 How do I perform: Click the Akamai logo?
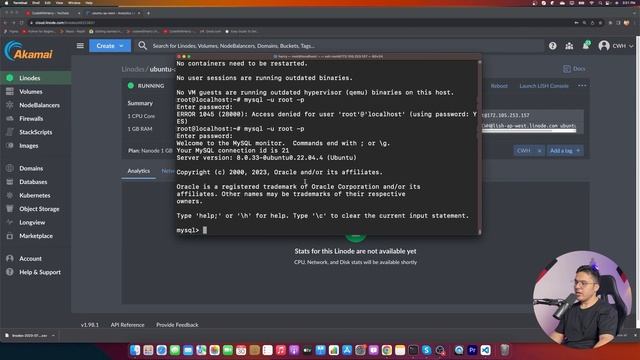[29, 51]
